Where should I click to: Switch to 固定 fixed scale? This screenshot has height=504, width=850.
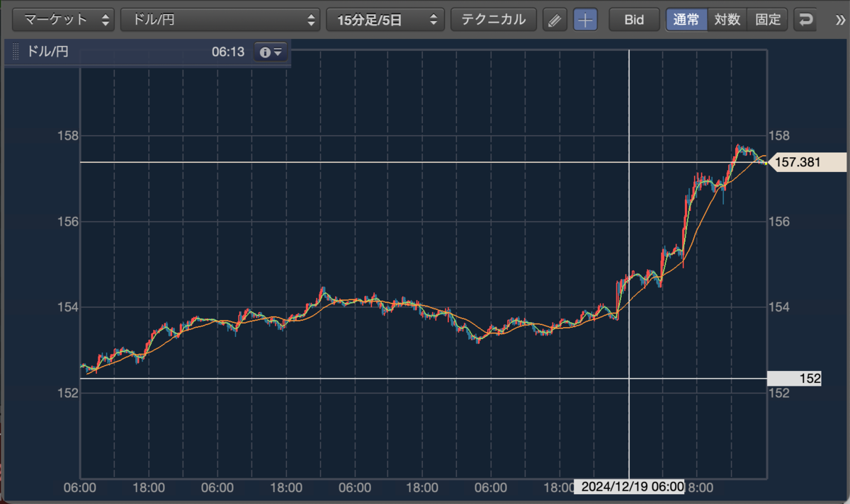coord(768,20)
